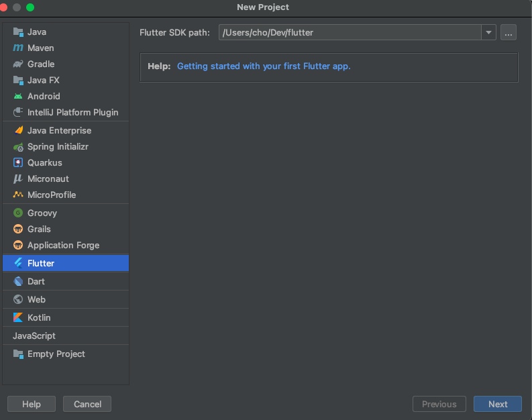Select MicroProfile label
532x420 pixels.
52,195
